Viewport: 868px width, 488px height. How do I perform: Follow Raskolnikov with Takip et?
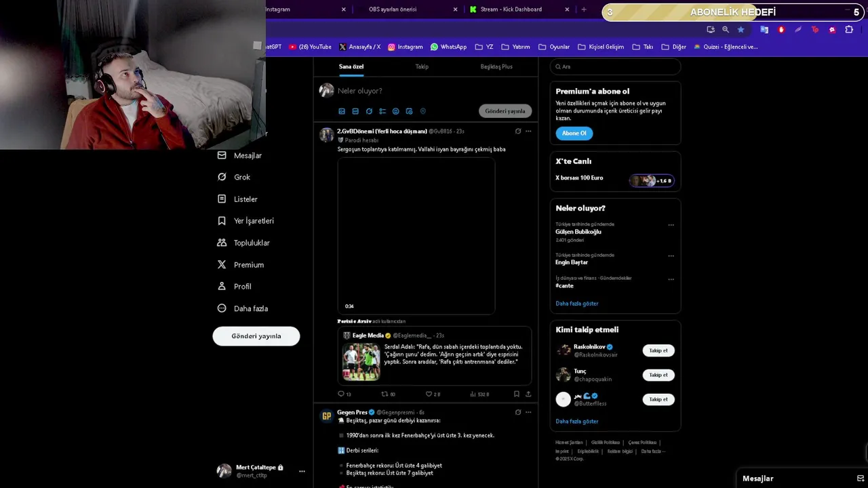click(x=658, y=350)
